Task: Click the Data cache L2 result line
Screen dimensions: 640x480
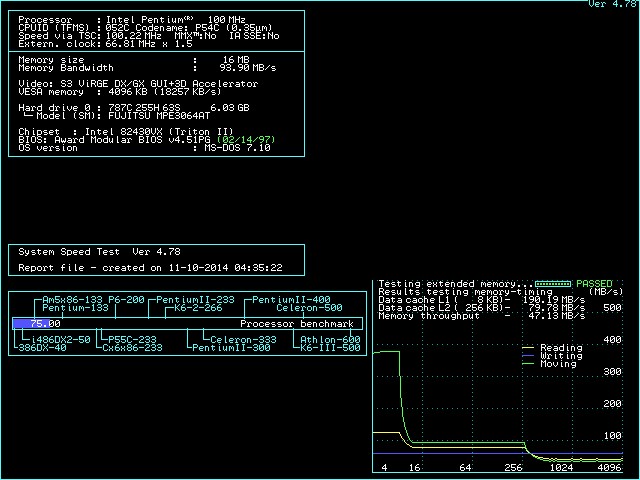Action: pos(480,308)
